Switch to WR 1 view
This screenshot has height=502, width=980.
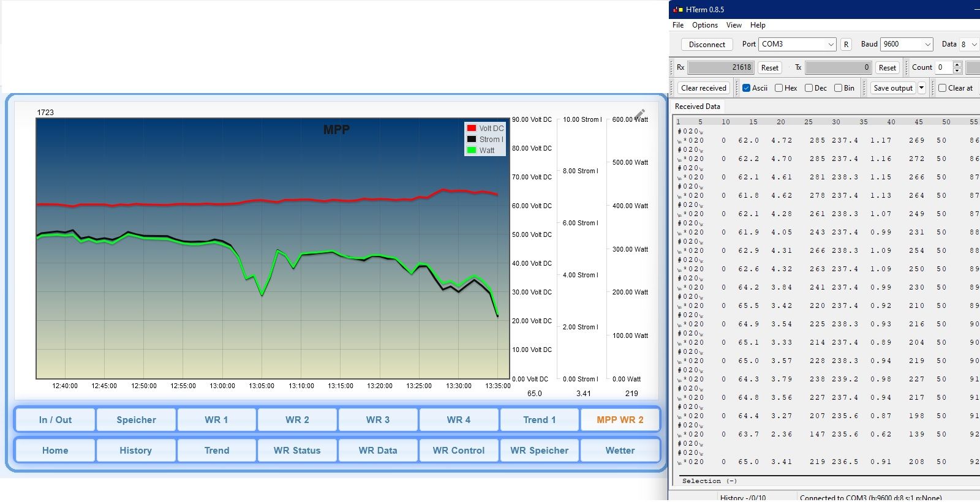tap(216, 420)
